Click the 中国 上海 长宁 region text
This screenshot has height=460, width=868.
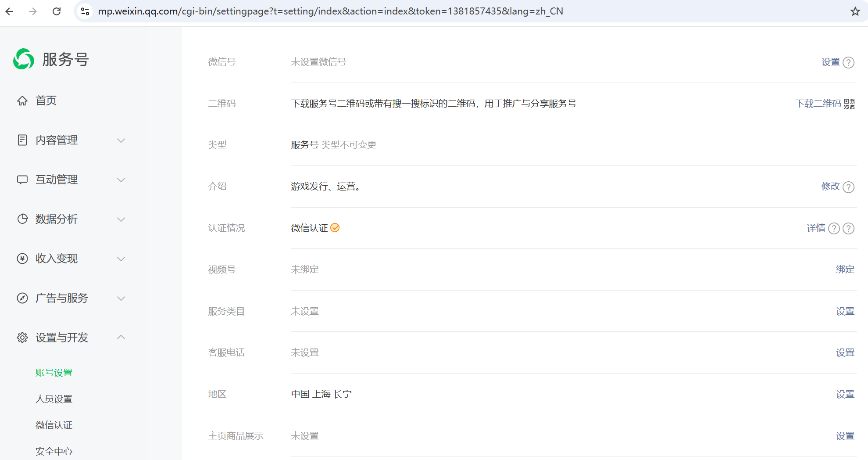pos(321,394)
